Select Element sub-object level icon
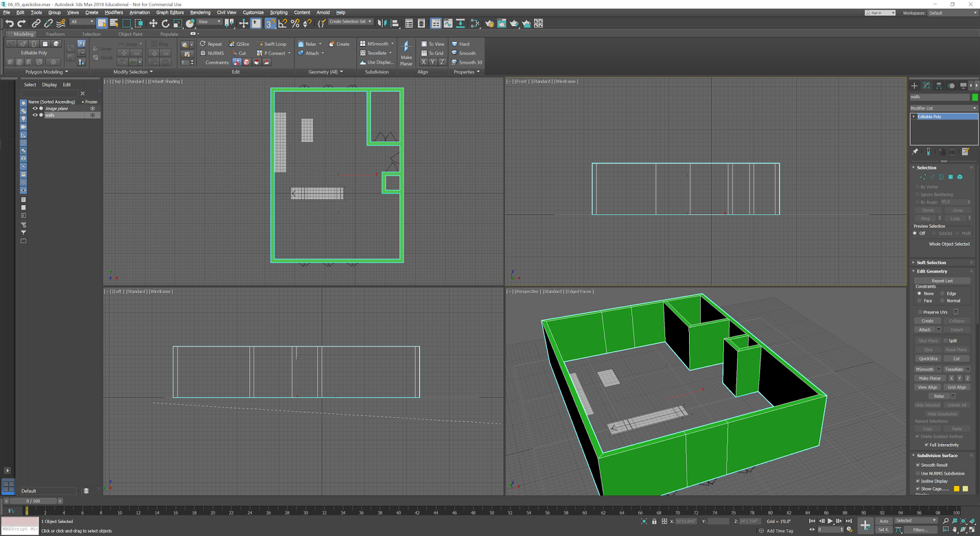This screenshot has width=980, height=536. (x=960, y=177)
